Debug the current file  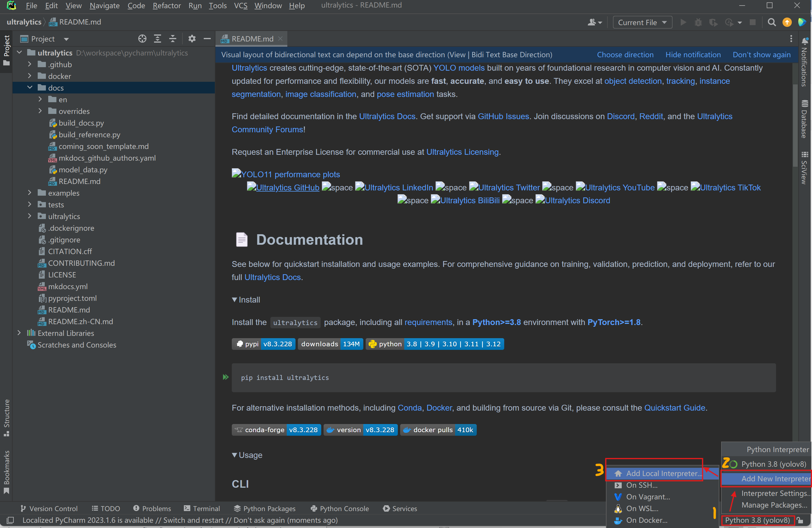click(x=698, y=22)
